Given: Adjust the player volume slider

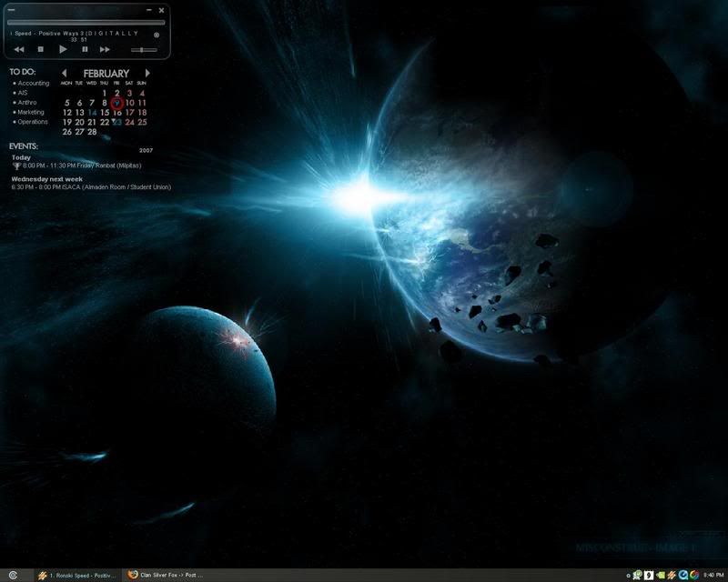Looking at the screenshot, I should point(144,50).
